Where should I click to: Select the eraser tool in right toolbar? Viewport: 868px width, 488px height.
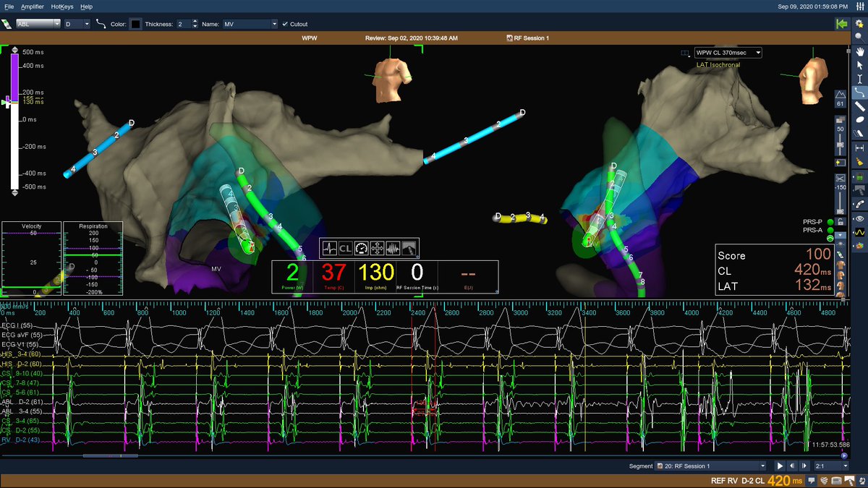(859, 134)
